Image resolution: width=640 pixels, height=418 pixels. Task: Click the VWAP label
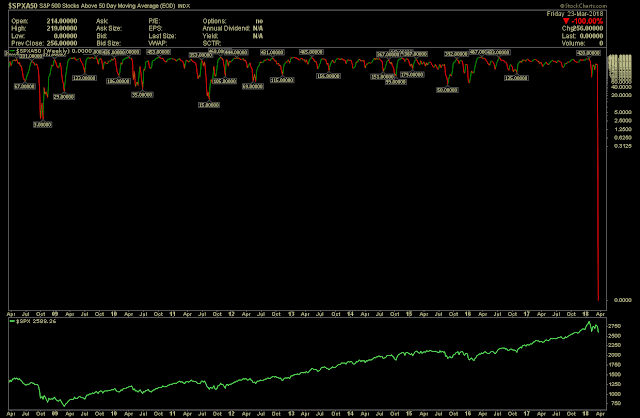[x=157, y=43]
